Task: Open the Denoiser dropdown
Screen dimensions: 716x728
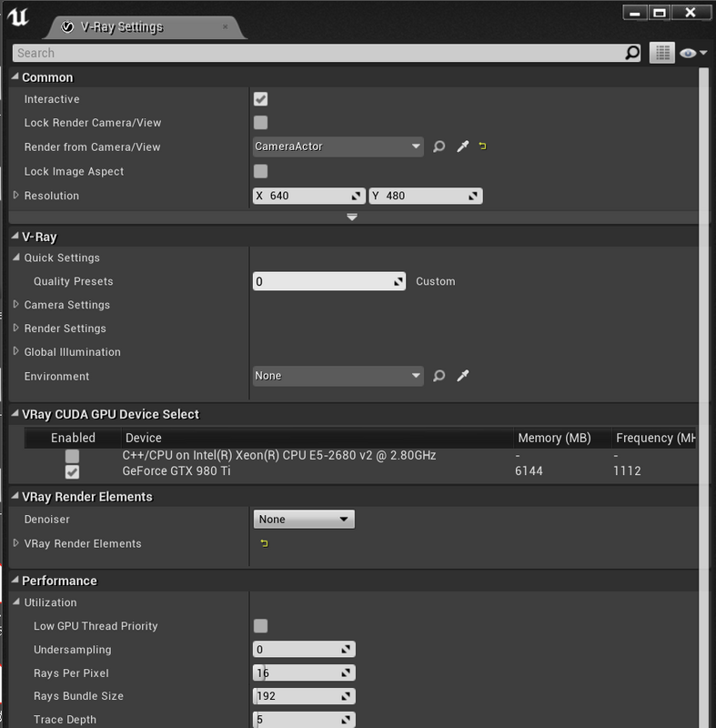Action: [x=304, y=519]
